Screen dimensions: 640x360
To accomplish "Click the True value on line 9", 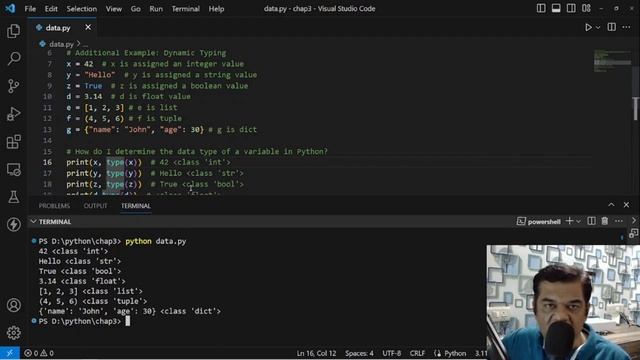I will 93,86.
